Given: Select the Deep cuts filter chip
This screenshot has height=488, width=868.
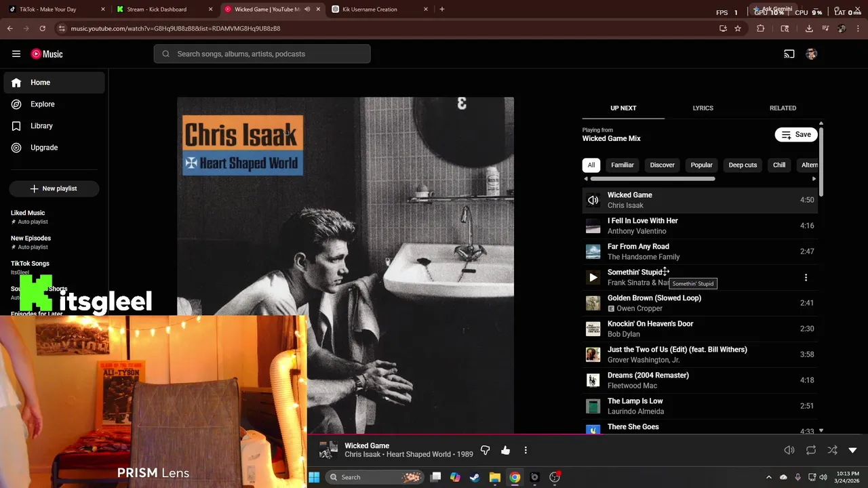Looking at the screenshot, I should 743,165.
